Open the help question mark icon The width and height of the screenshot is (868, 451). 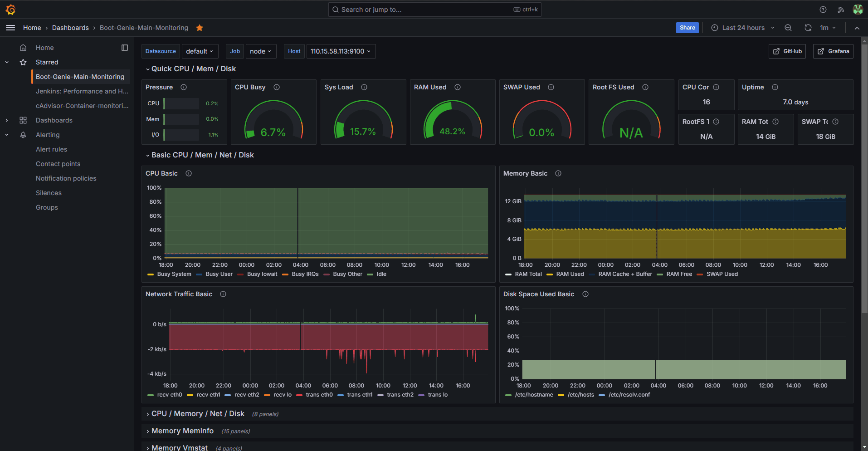pyautogui.click(x=823, y=10)
